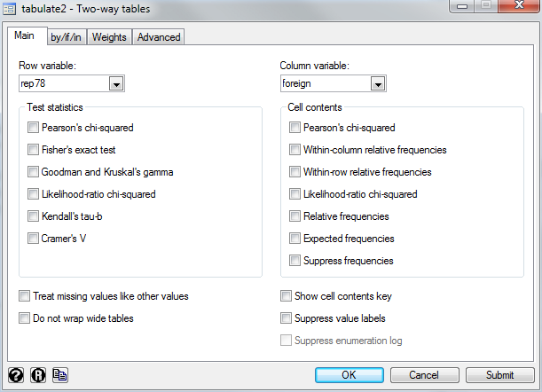Open the Help question-mark icon

pos(16,375)
